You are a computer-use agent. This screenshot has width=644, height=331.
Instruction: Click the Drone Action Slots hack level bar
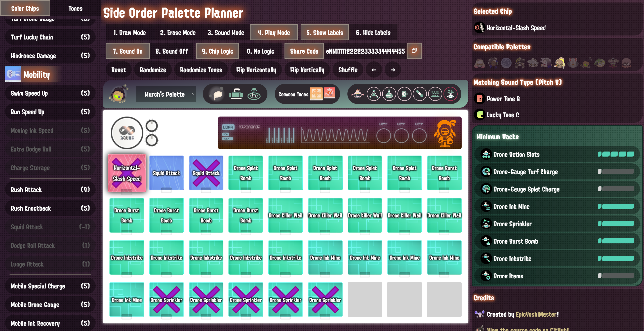(x=616, y=154)
